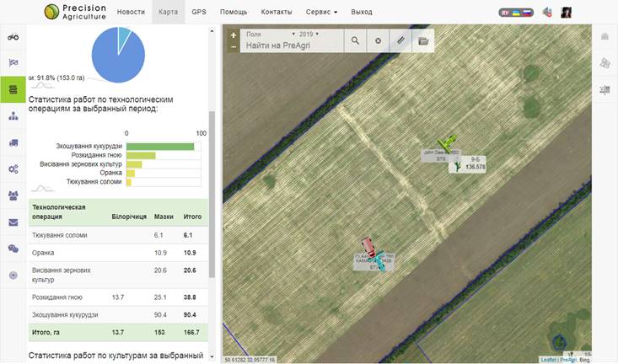618x364 pixels.
Task: Click the tractor icon in left sidebar
Action: click(13, 37)
